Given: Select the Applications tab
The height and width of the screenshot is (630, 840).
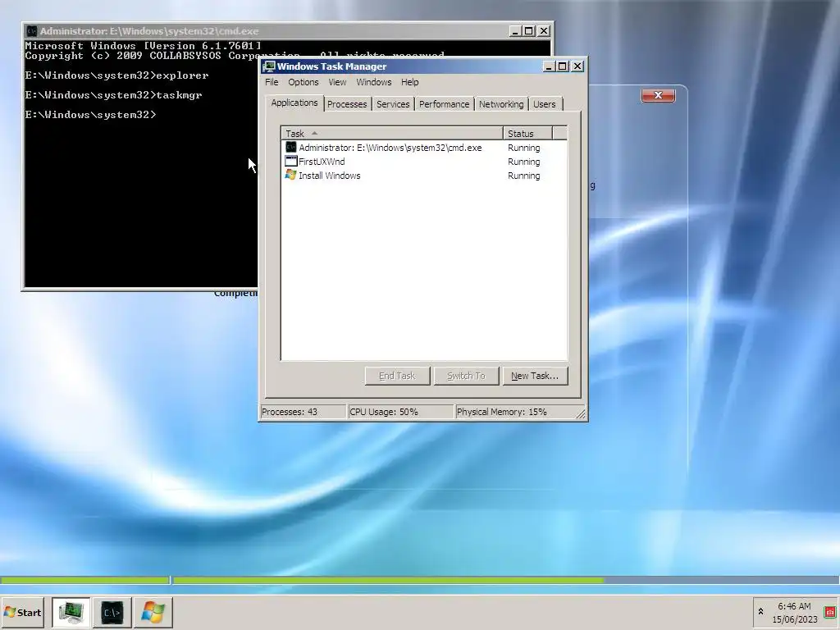Looking at the screenshot, I should coord(294,103).
